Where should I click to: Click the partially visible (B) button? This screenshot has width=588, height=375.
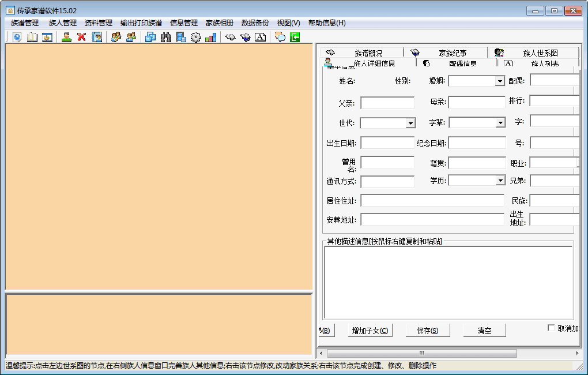[x=326, y=331]
